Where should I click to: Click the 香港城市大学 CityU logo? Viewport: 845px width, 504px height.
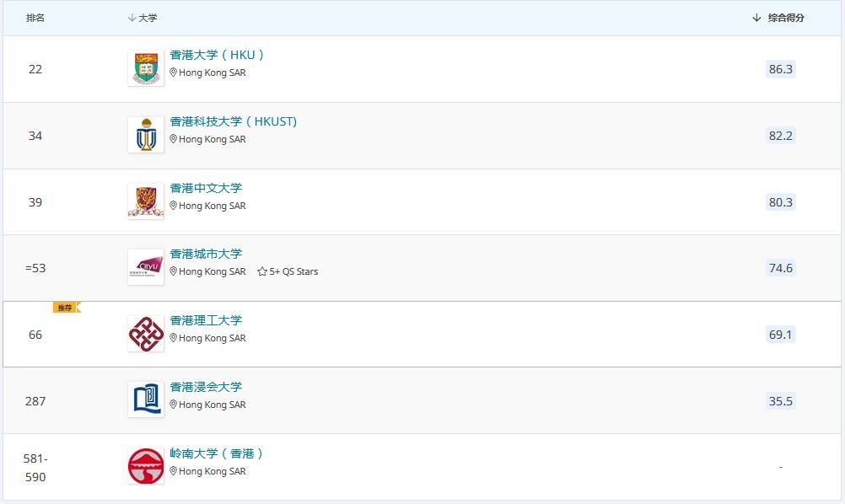click(x=146, y=267)
